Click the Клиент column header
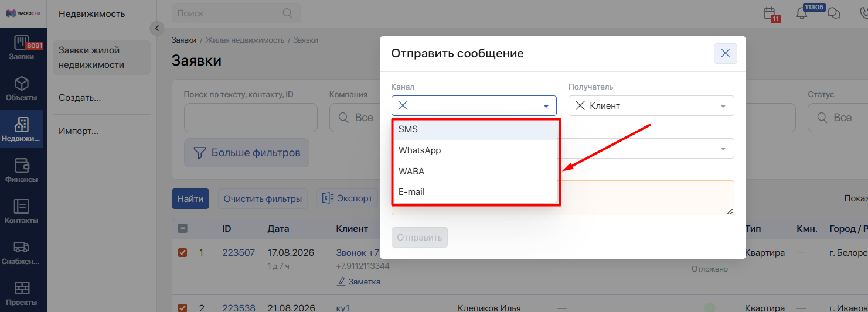Viewport: 868px width, 312px height. point(352,229)
